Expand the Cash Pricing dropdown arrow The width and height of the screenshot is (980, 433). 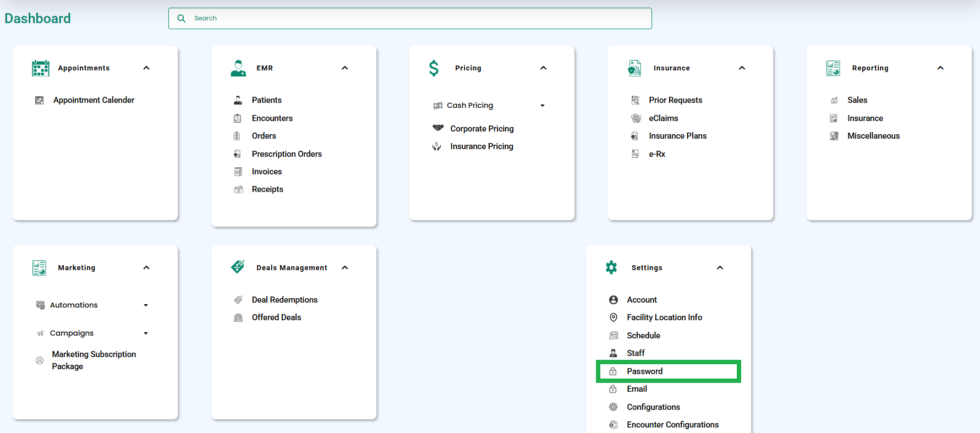pyautogui.click(x=543, y=106)
